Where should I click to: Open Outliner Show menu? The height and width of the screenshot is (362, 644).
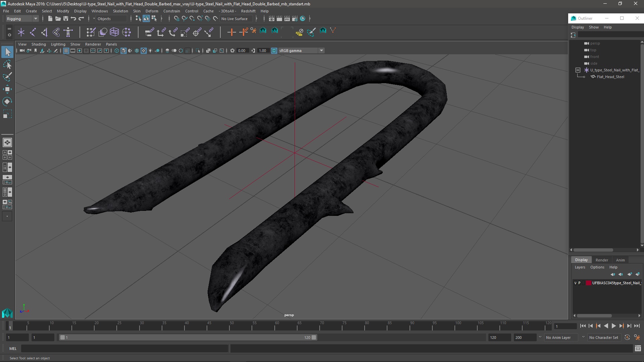(x=594, y=27)
